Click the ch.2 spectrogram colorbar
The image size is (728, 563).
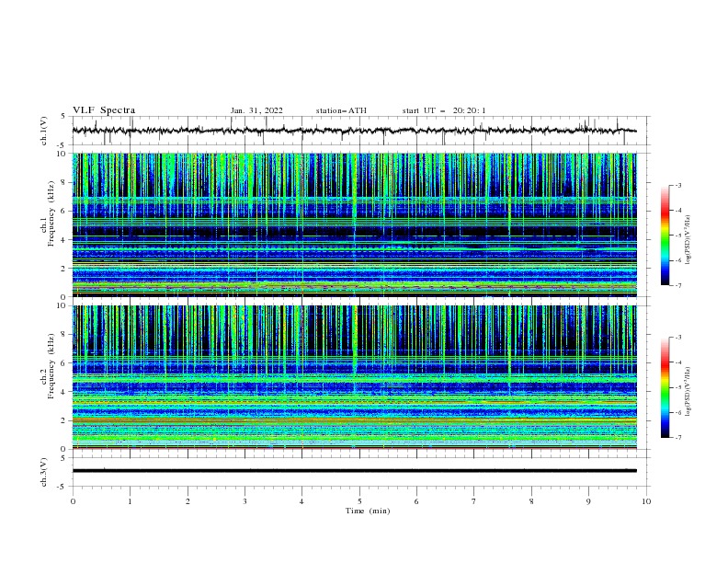[x=665, y=387]
